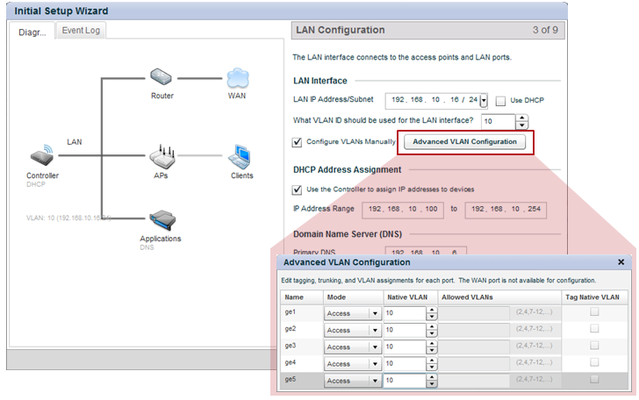Click the Mode column header
639x400 pixels.
click(x=353, y=297)
